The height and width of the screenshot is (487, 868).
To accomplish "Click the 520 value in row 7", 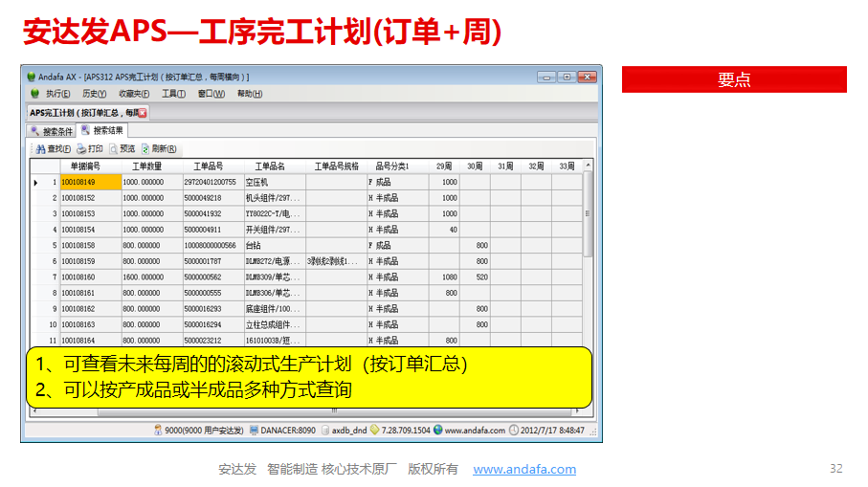I will point(481,277).
